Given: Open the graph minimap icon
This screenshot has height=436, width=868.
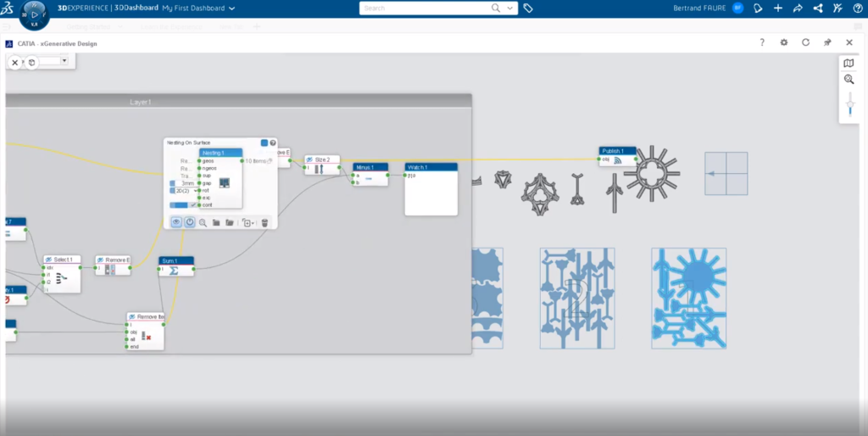Looking at the screenshot, I should (849, 63).
